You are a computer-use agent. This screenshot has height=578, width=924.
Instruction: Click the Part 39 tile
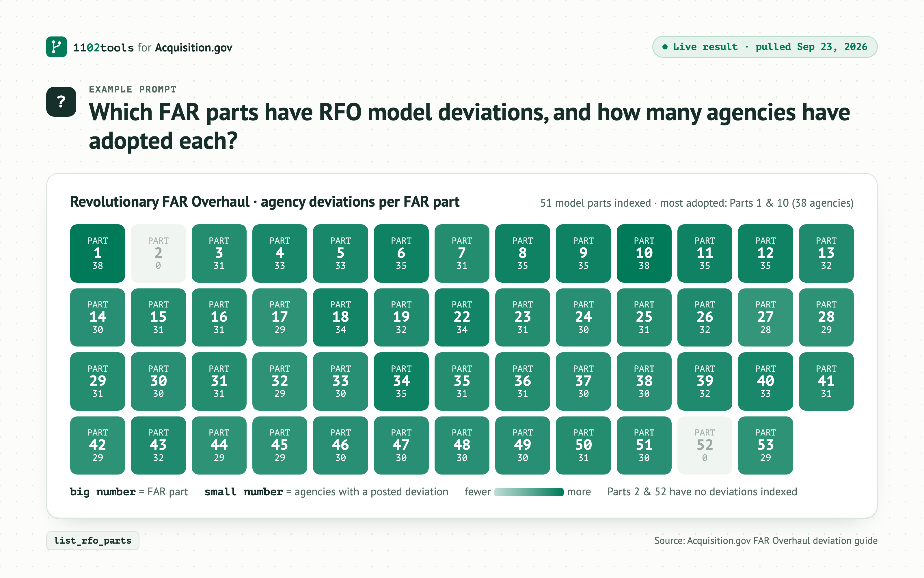pos(705,381)
